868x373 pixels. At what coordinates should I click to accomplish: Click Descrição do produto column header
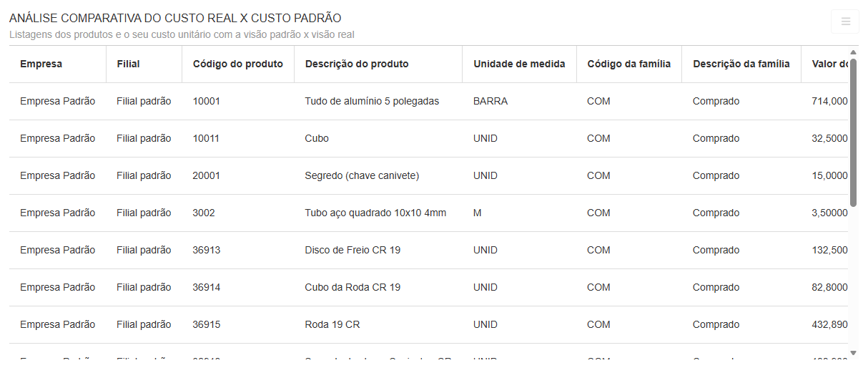click(x=357, y=64)
